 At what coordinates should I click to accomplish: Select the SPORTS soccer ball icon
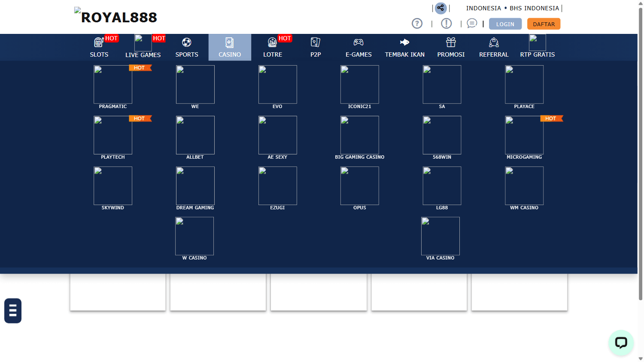click(187, 42)
